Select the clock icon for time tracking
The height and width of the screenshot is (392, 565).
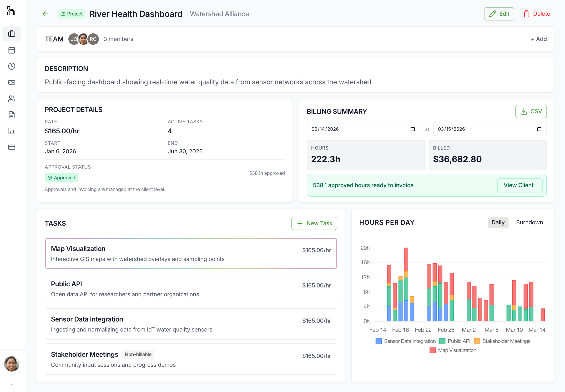click(11, 66)
